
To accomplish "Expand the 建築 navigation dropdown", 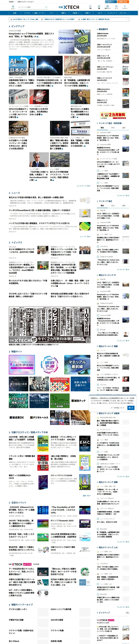I will tap(88, 13).
